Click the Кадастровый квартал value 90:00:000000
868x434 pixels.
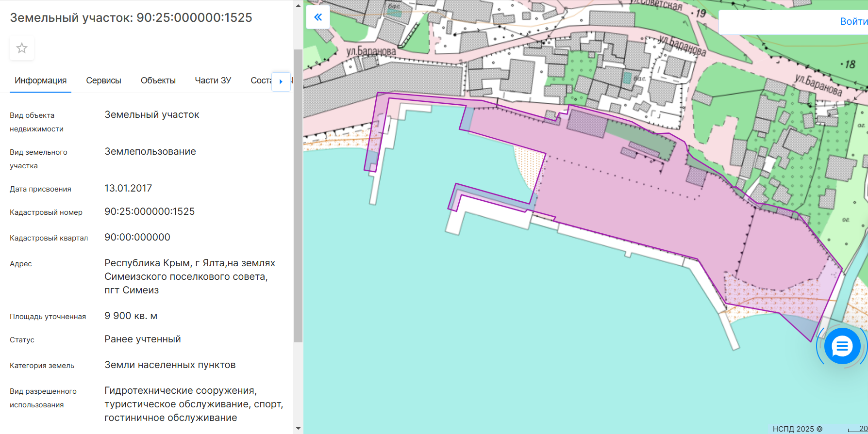click(x=137, y=237)
